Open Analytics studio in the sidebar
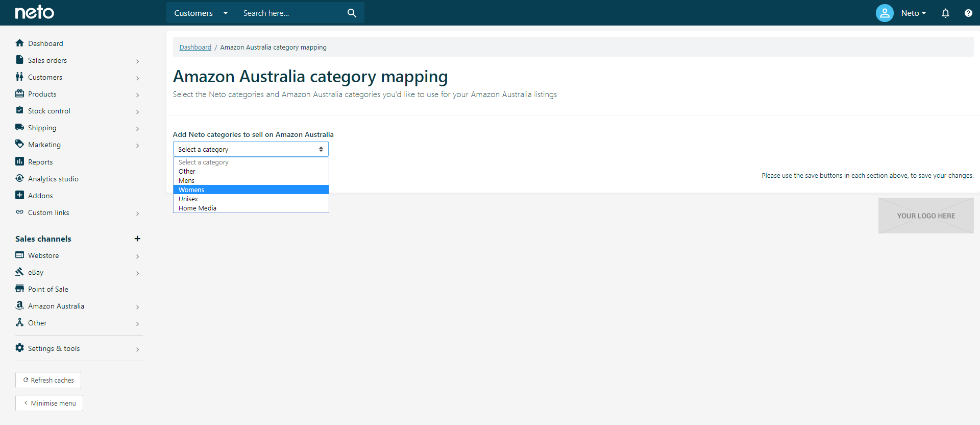Viewport: 980px width, 425px height. [x=53, y=179]
